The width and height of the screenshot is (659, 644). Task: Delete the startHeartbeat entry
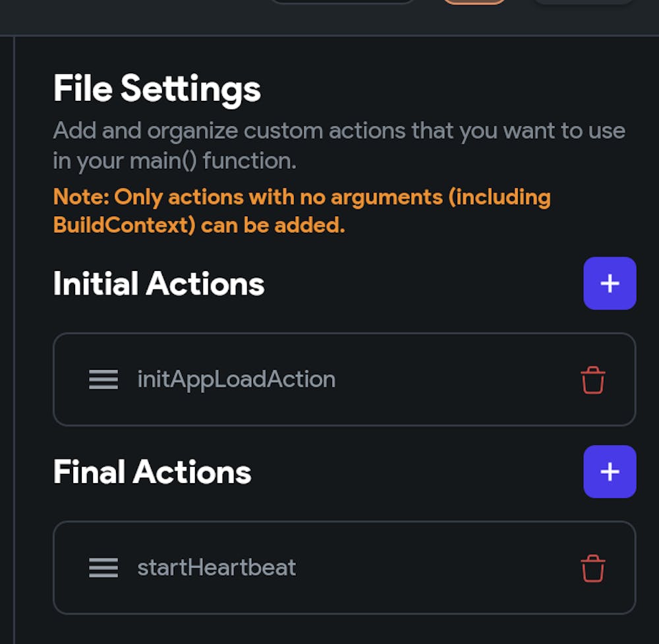click(592, 569)
